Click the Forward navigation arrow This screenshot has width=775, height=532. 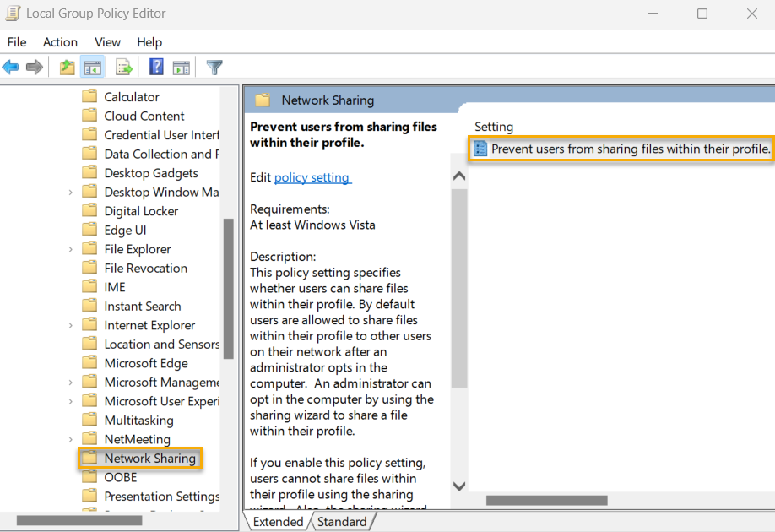tap(35, 67)
